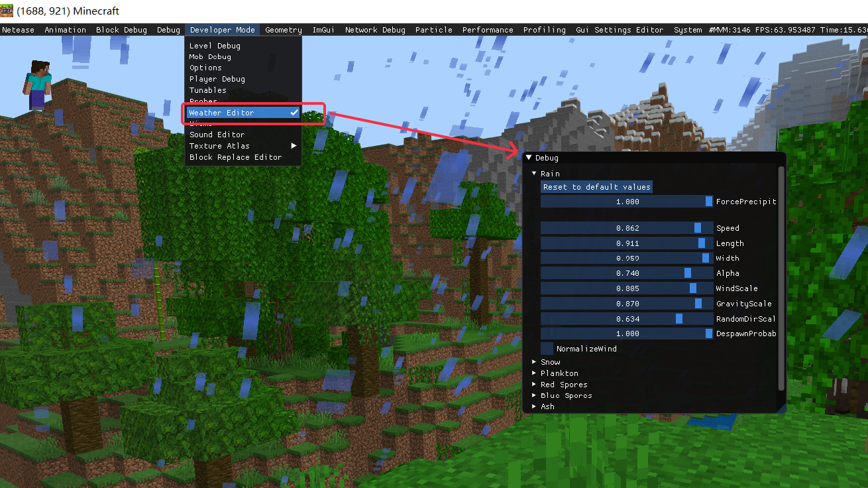Click the Minecraft icon in the title bar
The height and width of the screenshot is (488, 868).
8,11
